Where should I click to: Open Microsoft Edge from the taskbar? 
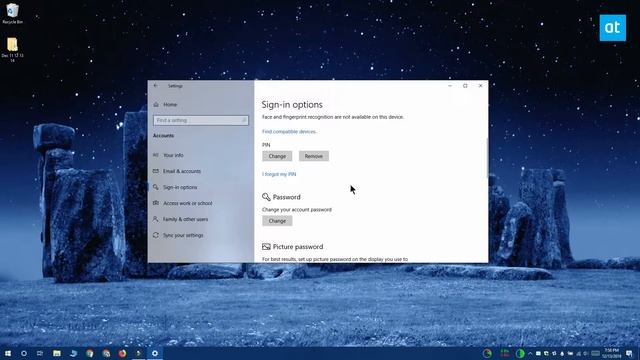(73, 353)
